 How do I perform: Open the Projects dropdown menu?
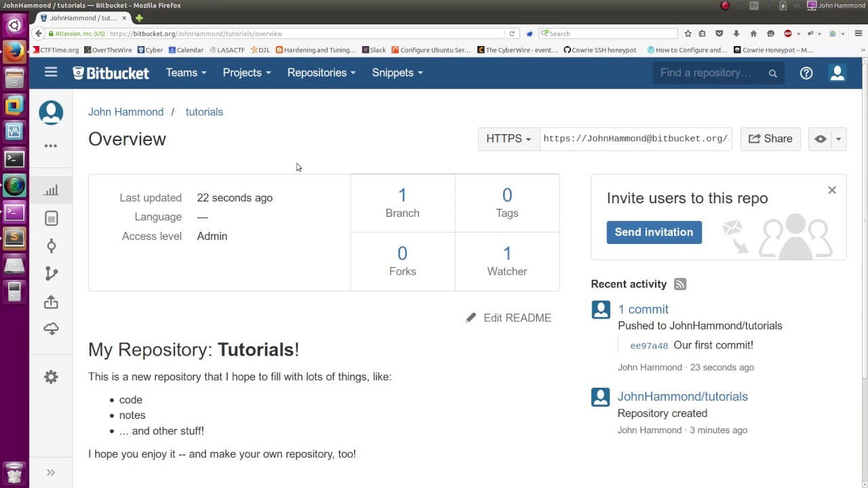click(247, 73)
